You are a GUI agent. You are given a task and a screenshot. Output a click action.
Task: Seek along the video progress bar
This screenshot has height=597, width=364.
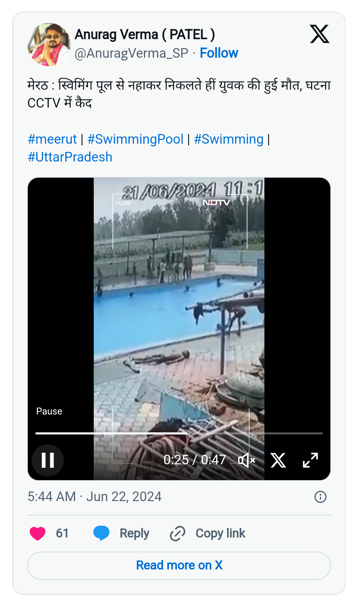(x=179, y=433)
